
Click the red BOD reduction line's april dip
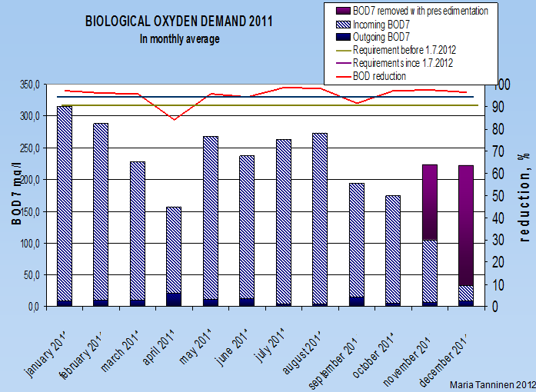175,120
